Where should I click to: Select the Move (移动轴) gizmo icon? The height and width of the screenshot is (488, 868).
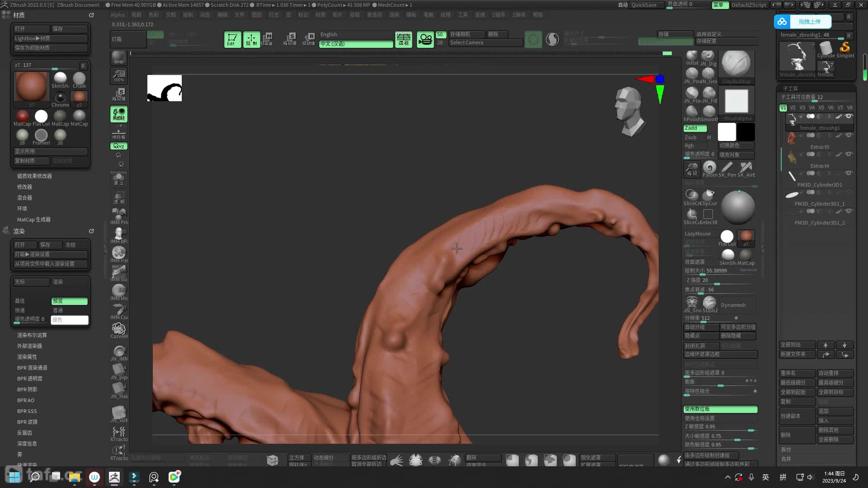(x=268, y=39)
